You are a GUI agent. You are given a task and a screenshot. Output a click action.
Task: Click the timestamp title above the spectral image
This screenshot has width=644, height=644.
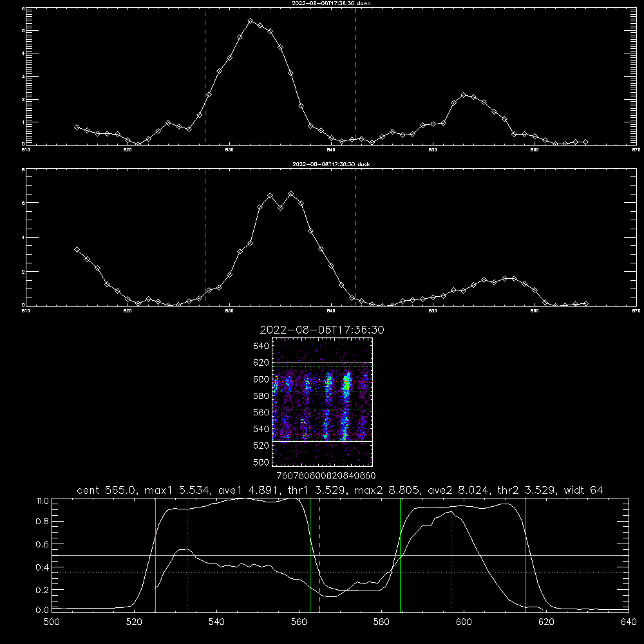[x=322, y=330]
